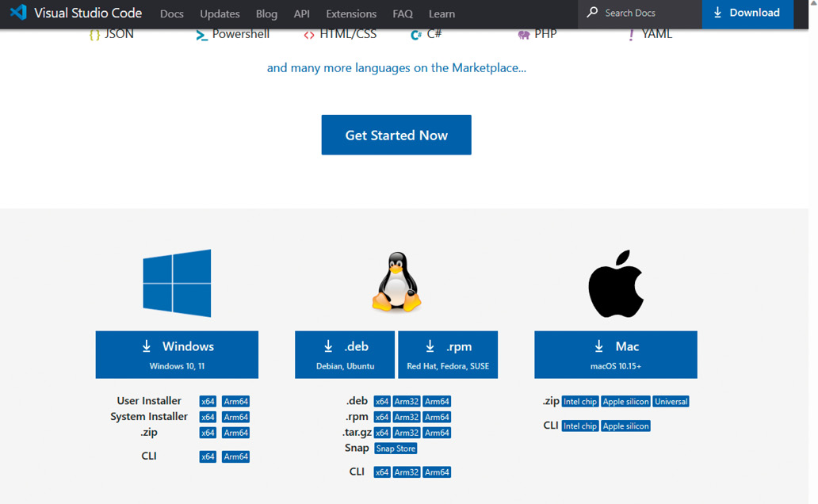Select Arm64 in Linux .tar.gz row
This screenshot has height=504, width=818.
pos(437,433)
